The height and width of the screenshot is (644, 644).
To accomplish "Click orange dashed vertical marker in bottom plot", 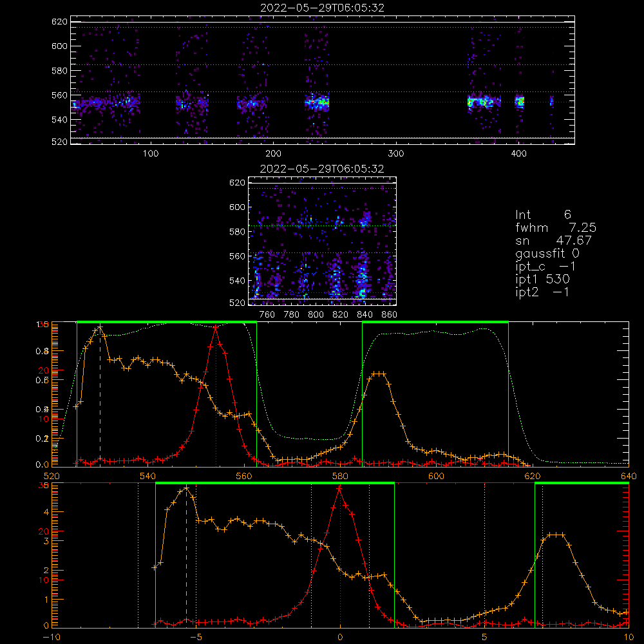I will (x=186, y=556).
